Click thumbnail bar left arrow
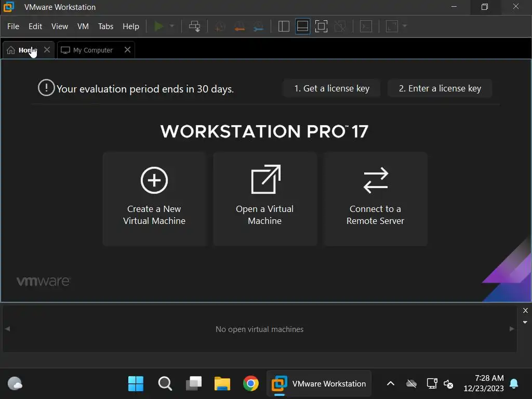The image size is (532, 399). click(x=7, y=329)
